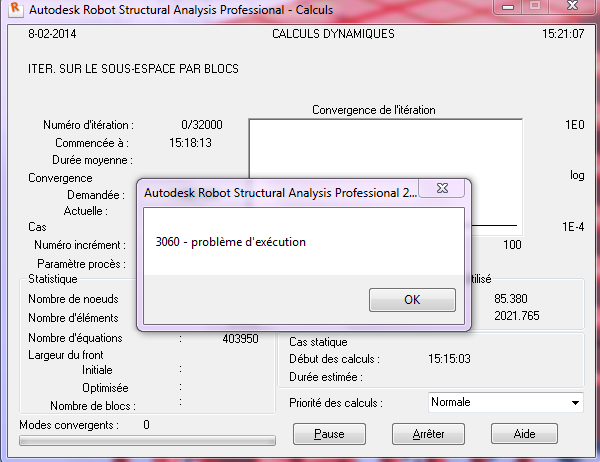Image resolution: width=600 pixels, height=462 pixels.
Task: Click the 'Nombre d'éléments' label
Action: (x=73, y=318)
